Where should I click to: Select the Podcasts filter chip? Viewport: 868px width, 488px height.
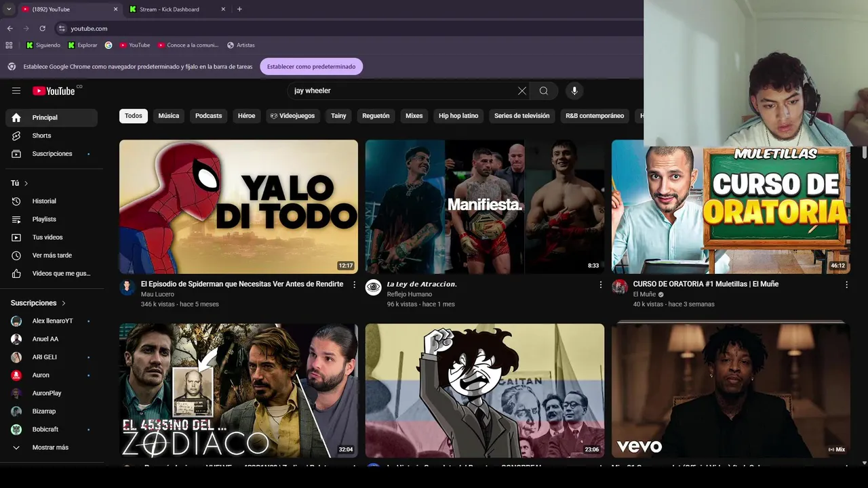tap(209, 116)
